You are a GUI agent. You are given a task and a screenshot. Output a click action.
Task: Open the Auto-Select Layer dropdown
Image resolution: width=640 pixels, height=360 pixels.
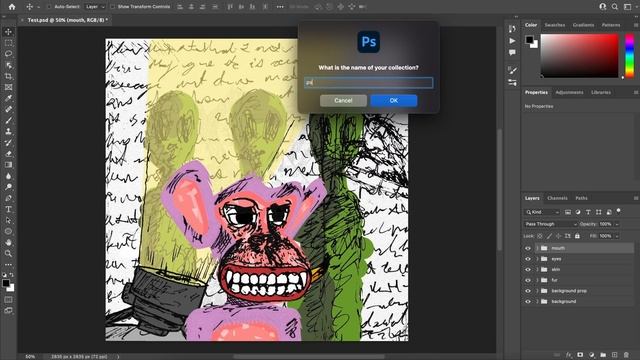coord(95,7)
